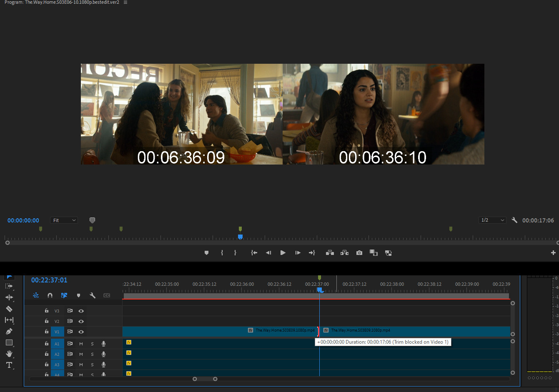Click the fx badge on A1 audio clip
Image resolution: width=559 pixels, height=392 pixels.
(x=129, y=342)
